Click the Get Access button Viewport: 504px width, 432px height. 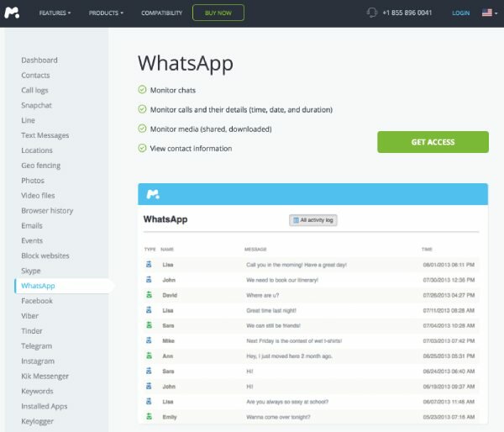[x=433, y=142]
